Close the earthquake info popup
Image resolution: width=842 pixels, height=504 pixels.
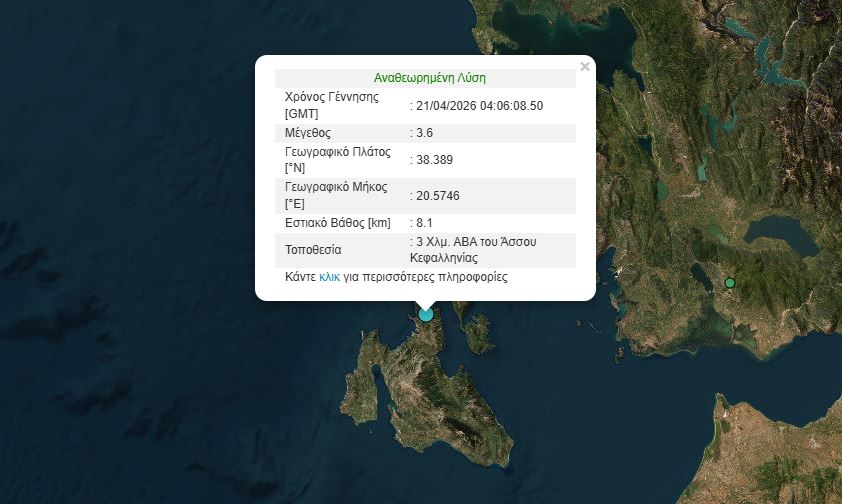point(585,67)
